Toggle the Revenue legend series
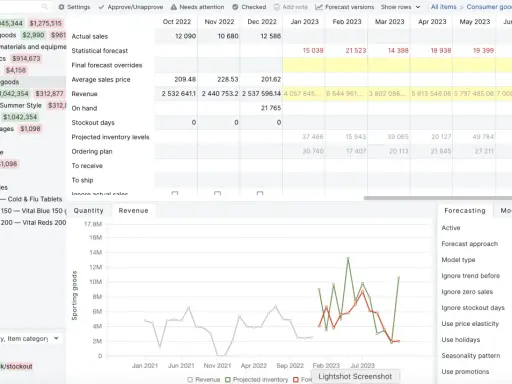Image resolution: width=512 pixels, height=384 pixels. (204, 379)
